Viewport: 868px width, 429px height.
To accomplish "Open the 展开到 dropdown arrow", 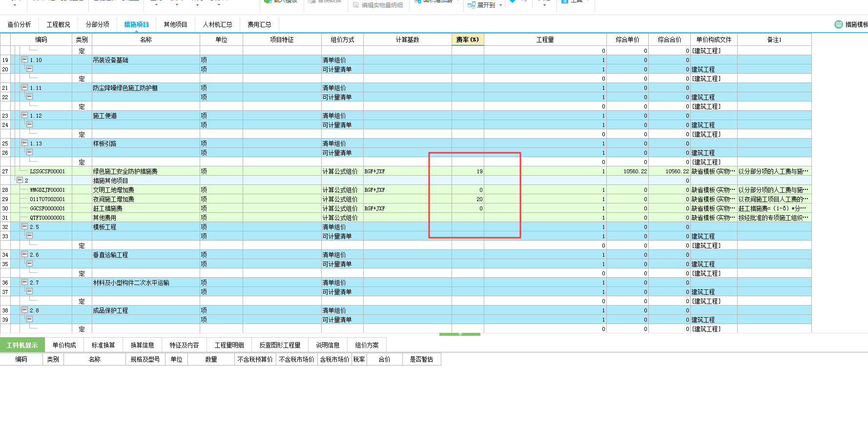I will pos(500,5).
